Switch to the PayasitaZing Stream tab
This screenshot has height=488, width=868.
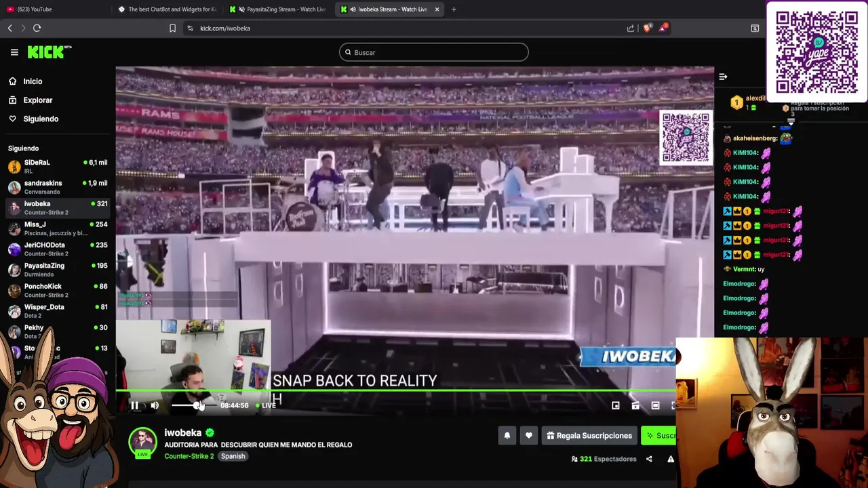279,9
